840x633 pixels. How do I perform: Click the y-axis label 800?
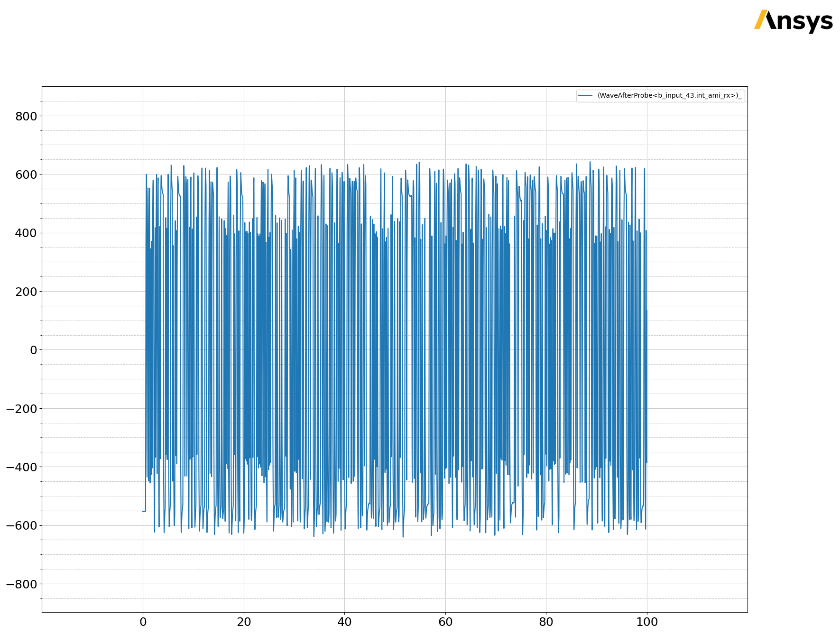pos(26,116)
